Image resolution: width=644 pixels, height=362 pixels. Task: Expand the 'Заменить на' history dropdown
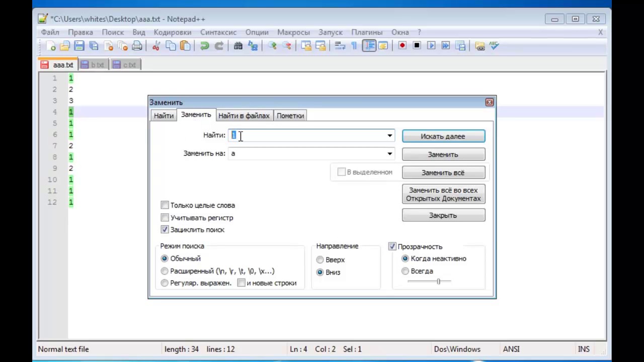tap(389, 154)
